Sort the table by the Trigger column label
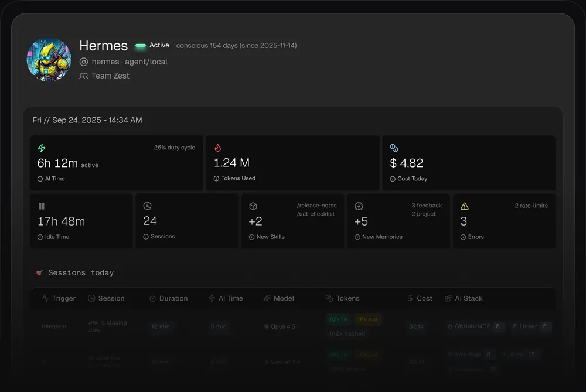The width and height of the screenshot is (586, 392). (64, 298)
